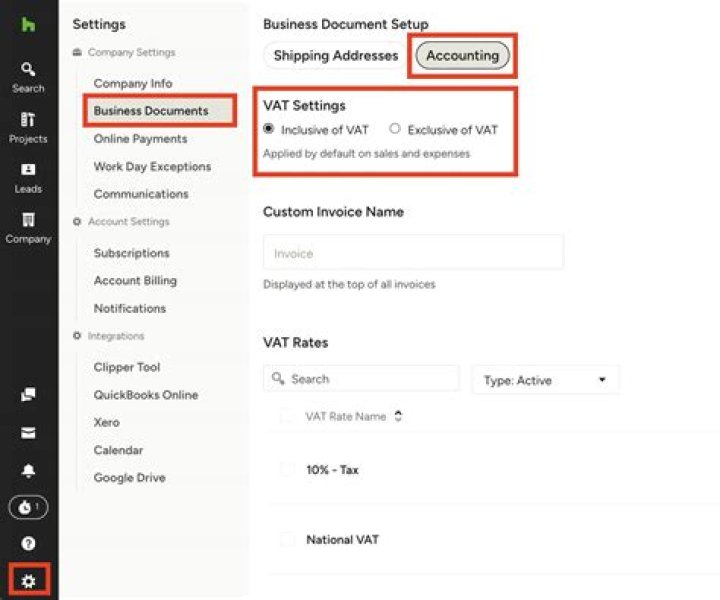This screenshot has width=720, height=600.
Task: Go to Leads in sidebar
Action: [x=28, y=179]
